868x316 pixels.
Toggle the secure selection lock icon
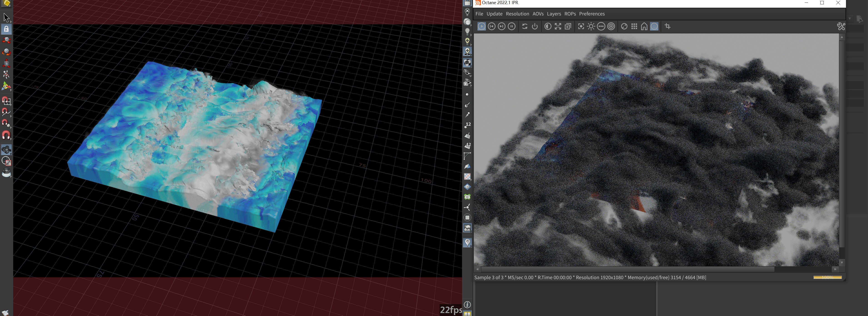coord(6,29)
